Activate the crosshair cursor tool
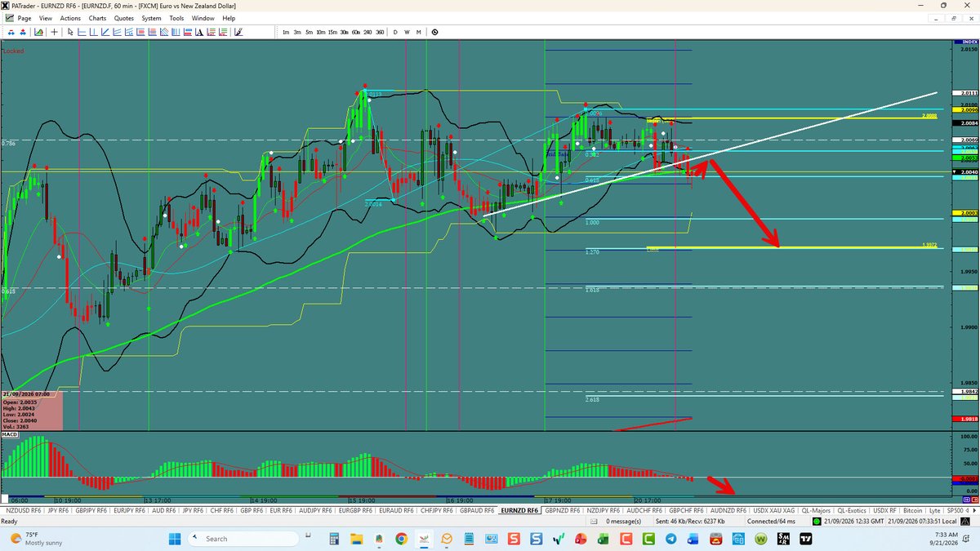The width and height of the screenshot is (980, 551). [x=54, y=32]
